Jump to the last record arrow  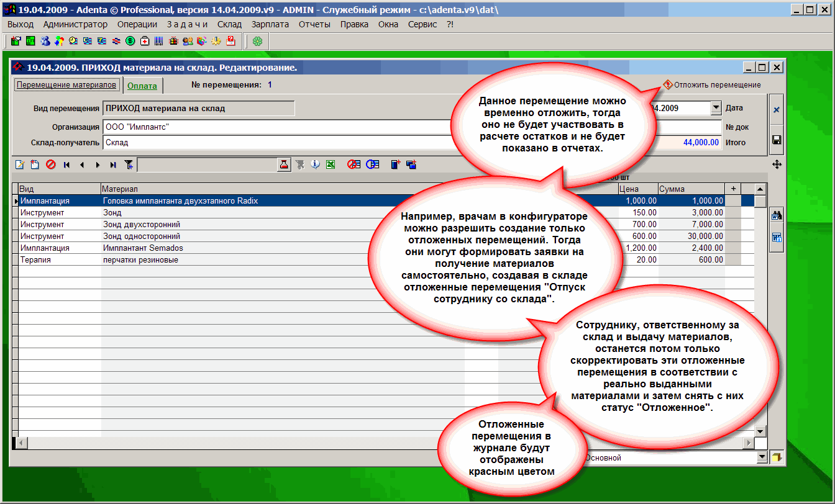(x=112, y=164)
